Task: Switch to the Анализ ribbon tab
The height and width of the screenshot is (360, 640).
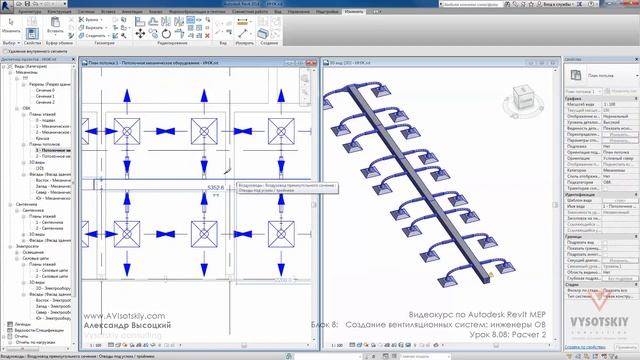Action: [156, 12]
